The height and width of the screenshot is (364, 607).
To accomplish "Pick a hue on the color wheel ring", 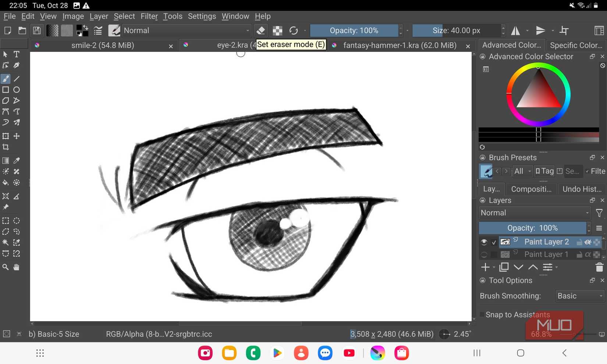I will click(x=538, y=67).
